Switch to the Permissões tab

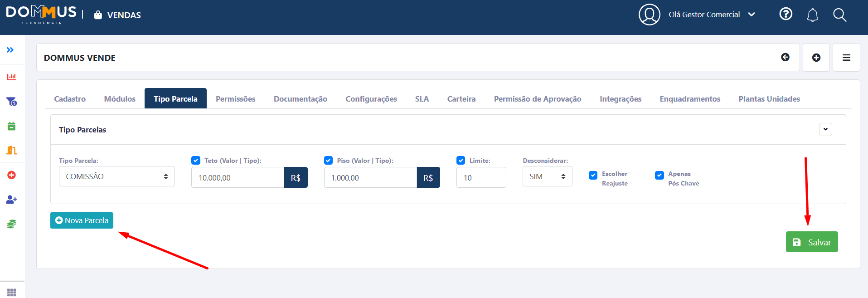pos(235,99)
